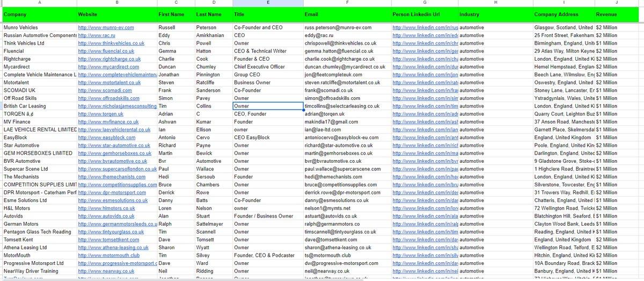This screenshot has height=281, width=644.
Task: Select the Glasgow, Scotland address cell
Action: 563,27
